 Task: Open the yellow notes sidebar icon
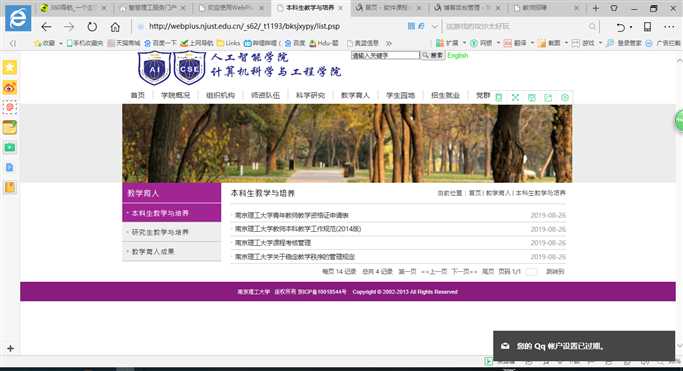coord(10,127)
